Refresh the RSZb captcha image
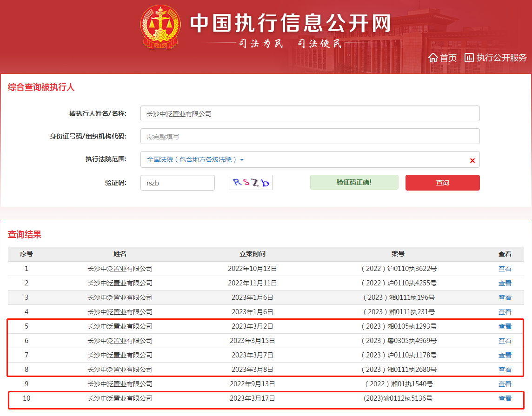 coord(251,182)
